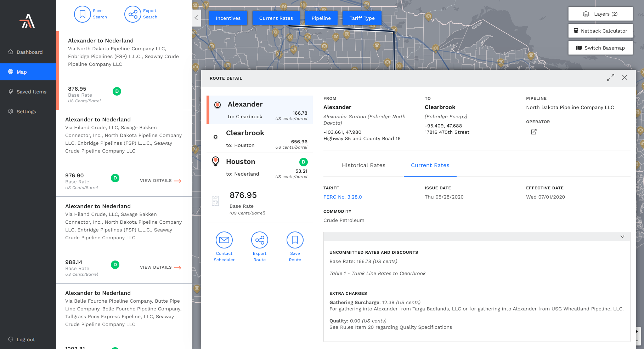Switch to the Historical Rates tab
Viewport: 644px width, 349px height.
point(363,165)
